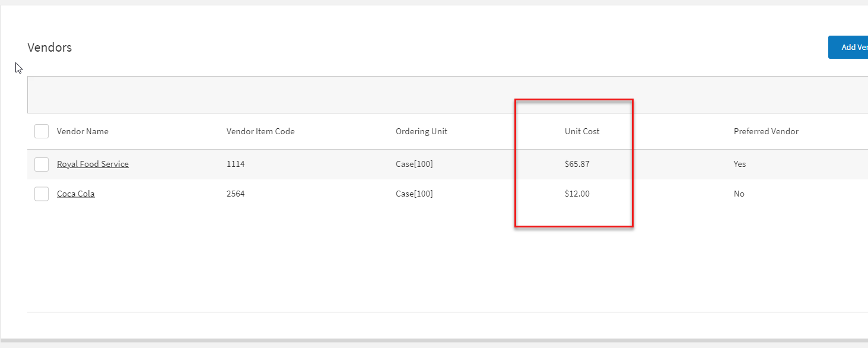Tick the Coca Cola row checkbox
The image size is (868, 348).
42,194
